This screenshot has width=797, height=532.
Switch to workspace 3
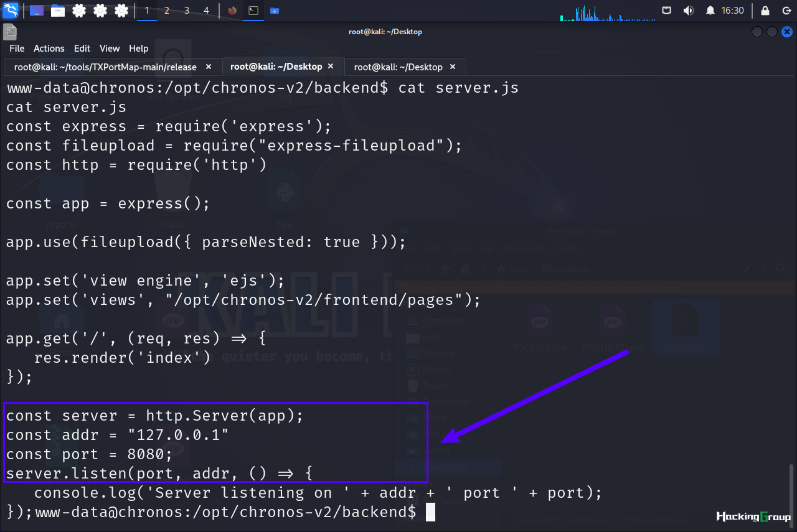point(187,11)
